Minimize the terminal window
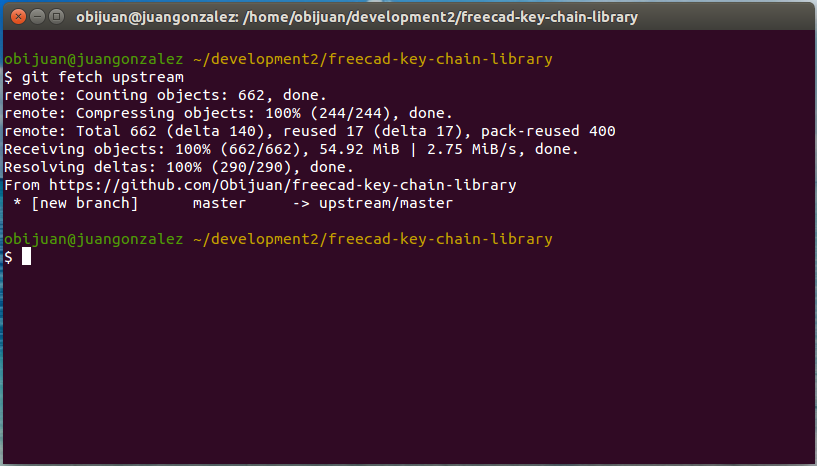 pos(35,17)
